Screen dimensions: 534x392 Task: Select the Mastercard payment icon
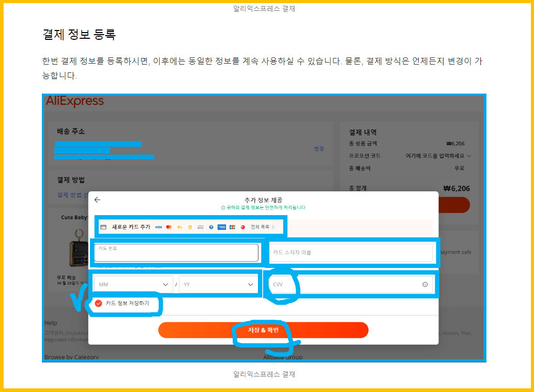(169, 226)
